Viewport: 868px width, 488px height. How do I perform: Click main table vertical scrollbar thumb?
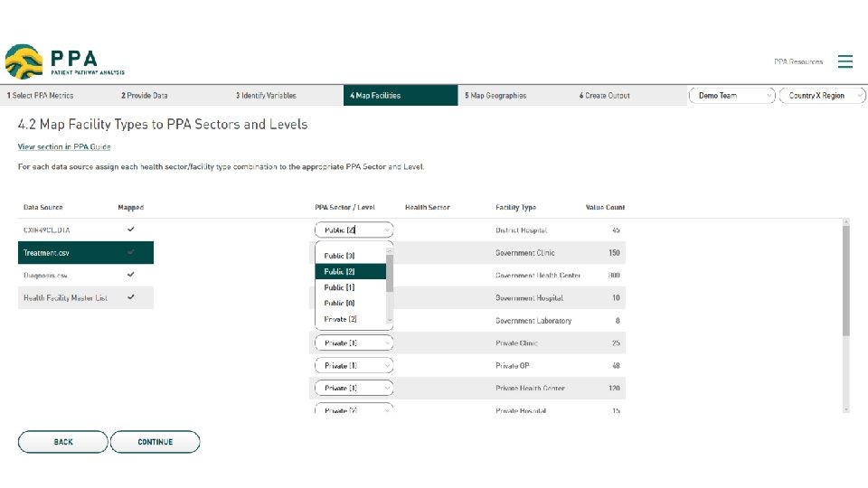(846, 280)
